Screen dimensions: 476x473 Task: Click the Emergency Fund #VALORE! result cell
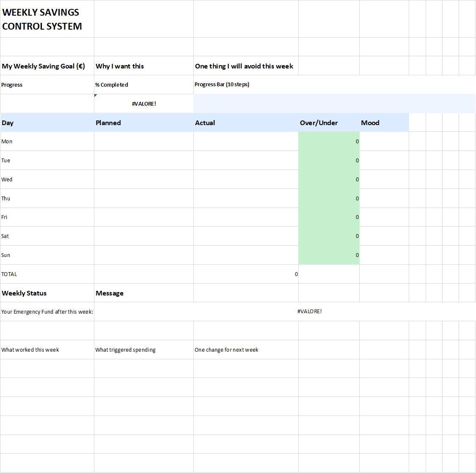pyautogui.click(x=310, y=312)
